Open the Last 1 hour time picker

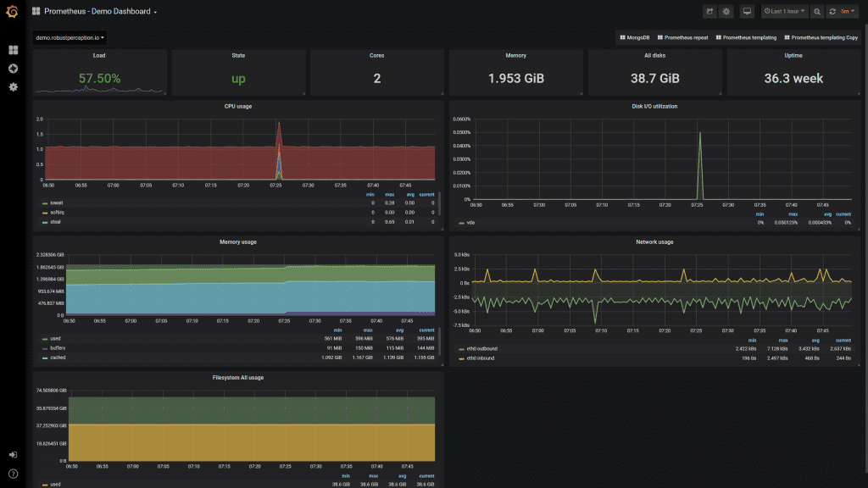point(784,12)
